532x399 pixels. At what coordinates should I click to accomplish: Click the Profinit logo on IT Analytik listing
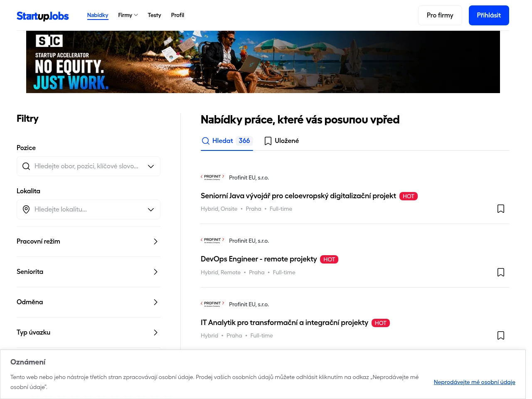coord(212,304)
